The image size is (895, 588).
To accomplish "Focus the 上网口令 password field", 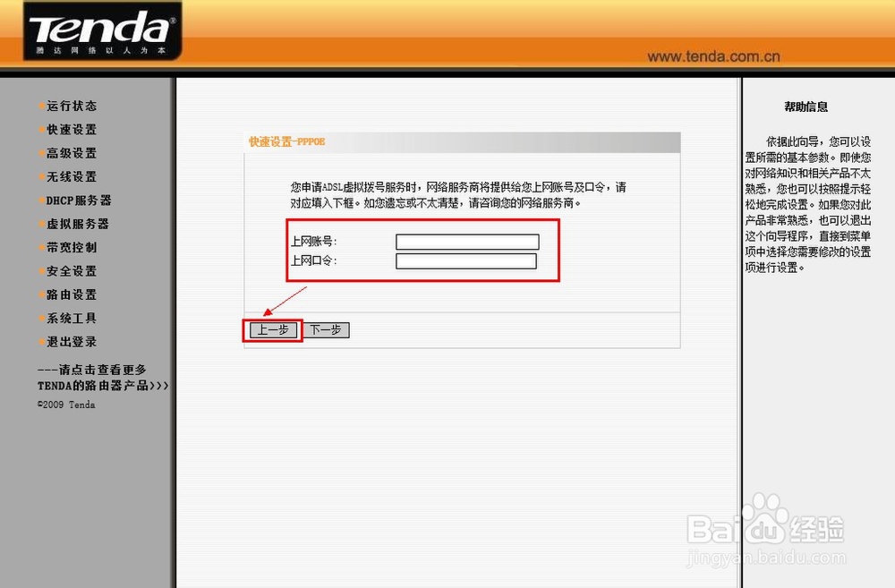I will tap(466, 261).
